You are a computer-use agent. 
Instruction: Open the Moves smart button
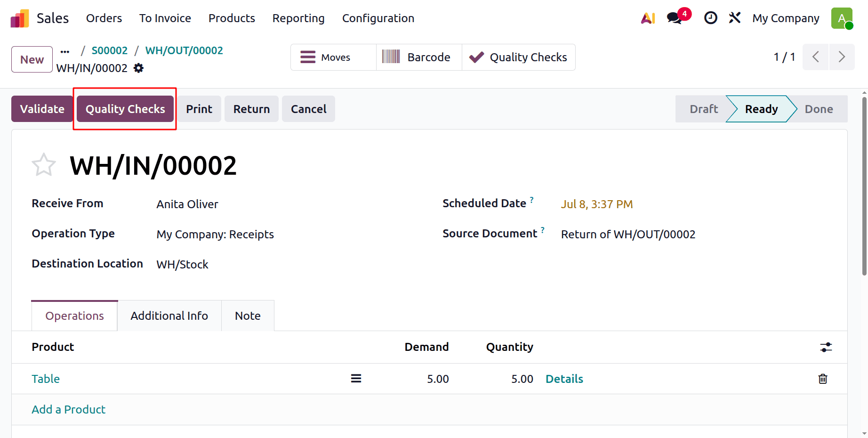[333, 57]
